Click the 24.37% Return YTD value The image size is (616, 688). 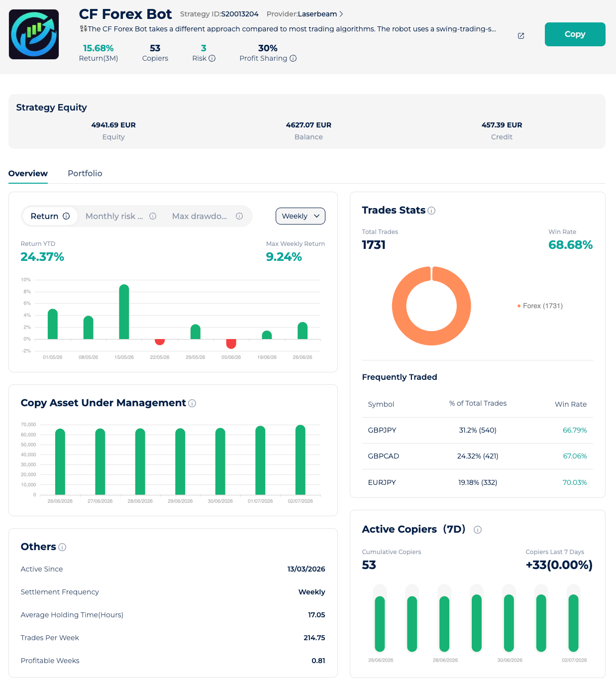[42, 257]
